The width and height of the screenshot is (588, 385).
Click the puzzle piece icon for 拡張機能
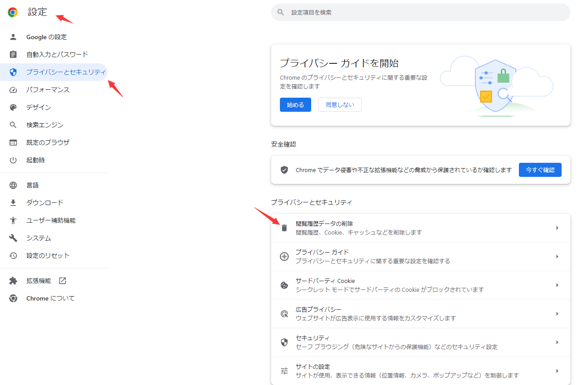click(x=13, y=281)
